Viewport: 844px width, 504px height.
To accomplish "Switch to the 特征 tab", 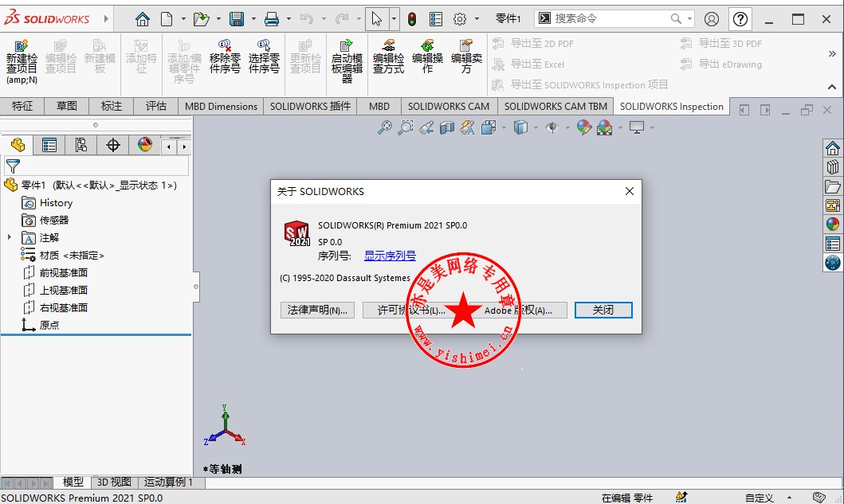I will (22, 107).
